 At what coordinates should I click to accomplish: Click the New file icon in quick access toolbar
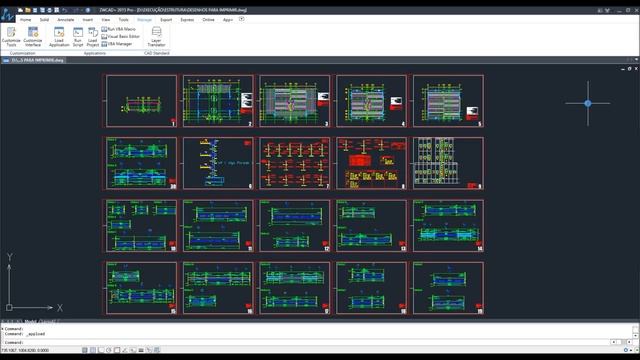click(20, 10)
